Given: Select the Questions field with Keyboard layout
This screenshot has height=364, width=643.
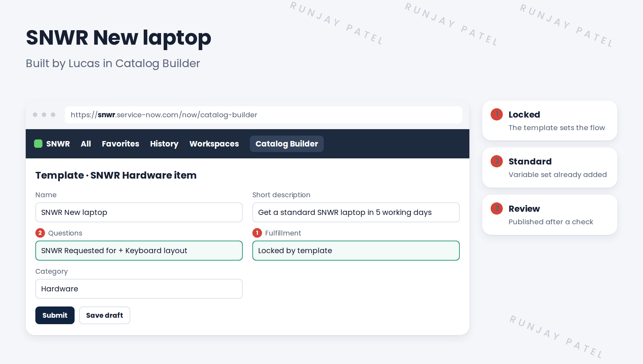Looking at the screenshot, I should [x=139, y=251].
